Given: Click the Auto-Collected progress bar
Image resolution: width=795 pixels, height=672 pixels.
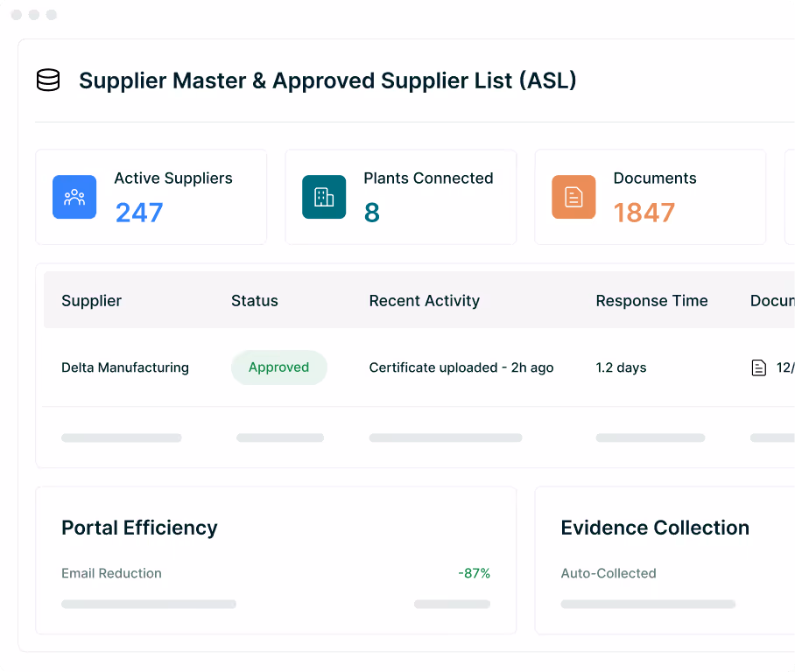Looking at the screenshot, I should (x=648, y=604).
